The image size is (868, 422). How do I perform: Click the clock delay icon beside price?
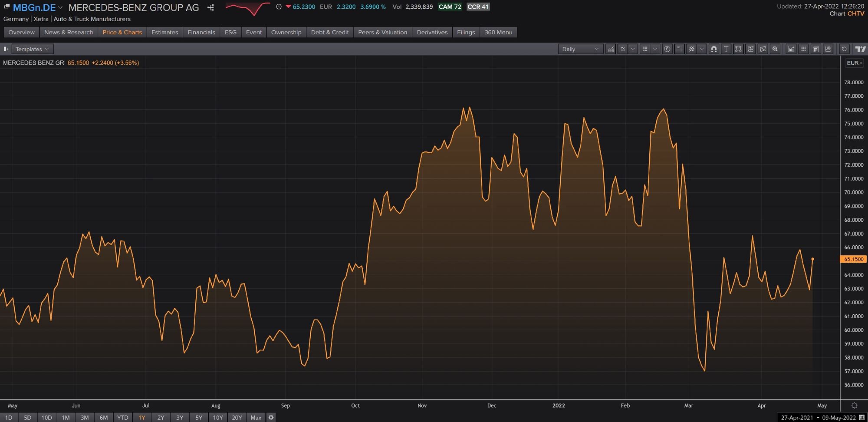click(x=279, y=7)
